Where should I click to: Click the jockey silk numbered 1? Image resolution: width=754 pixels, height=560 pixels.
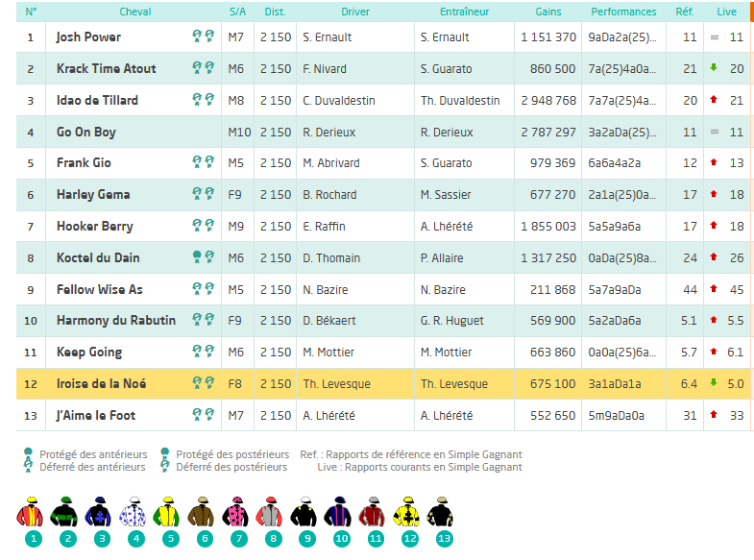[x=32, y=514]
